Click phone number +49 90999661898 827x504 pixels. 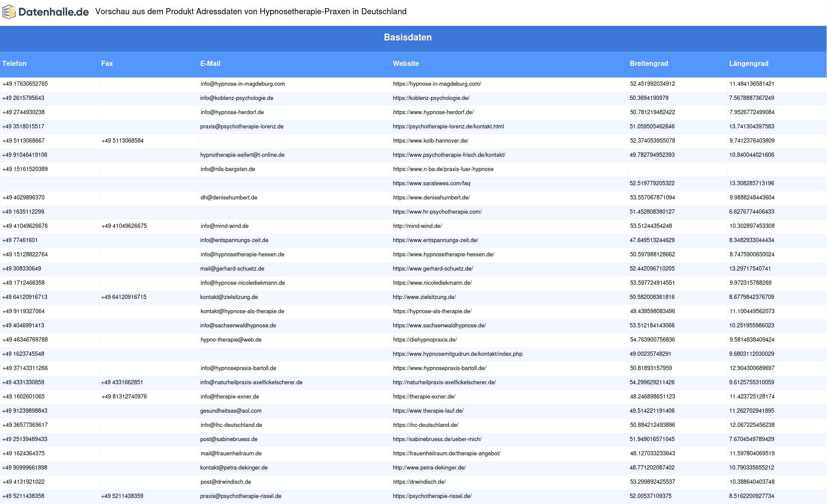pyautogui.click(x=25, y=468)
